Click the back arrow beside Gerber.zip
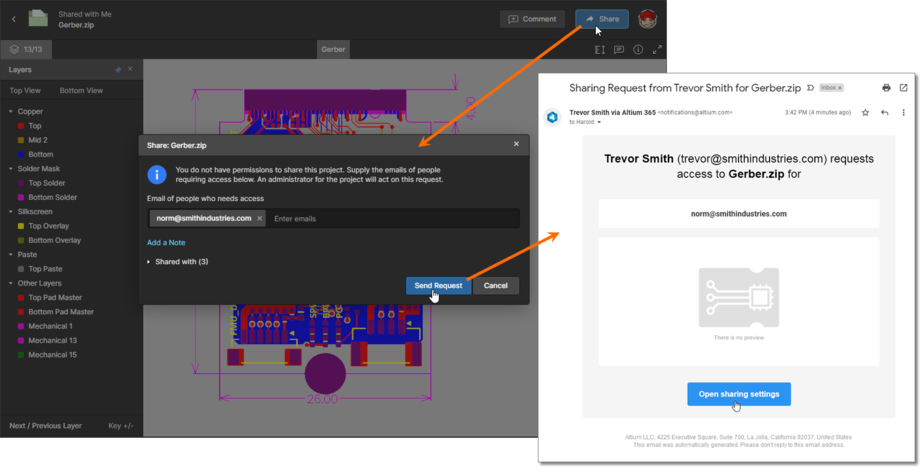Viewport: 920px width, 467px height. [x=14, y=19]
